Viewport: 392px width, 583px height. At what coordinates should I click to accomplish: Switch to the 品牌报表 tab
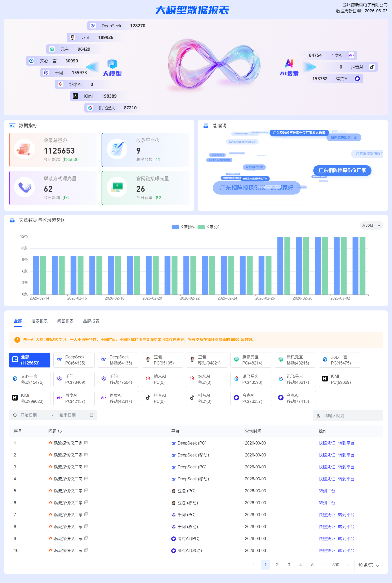point(91,321)
